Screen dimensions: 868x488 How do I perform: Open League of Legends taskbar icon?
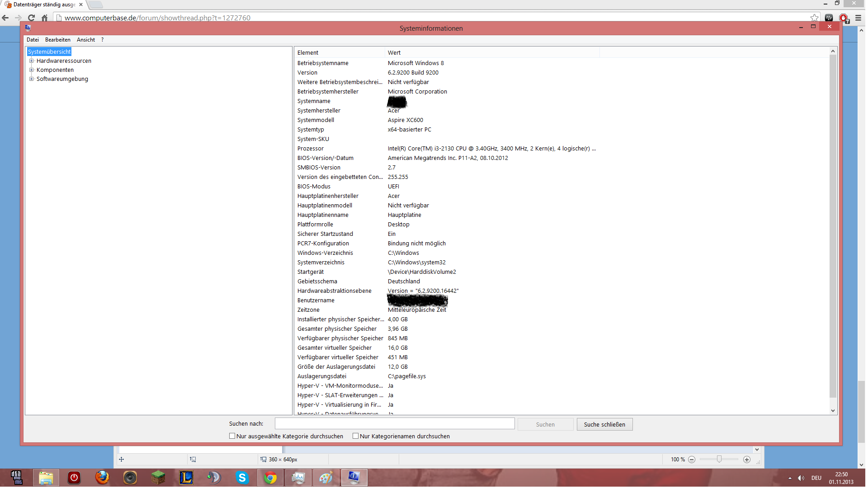point(186,478)
